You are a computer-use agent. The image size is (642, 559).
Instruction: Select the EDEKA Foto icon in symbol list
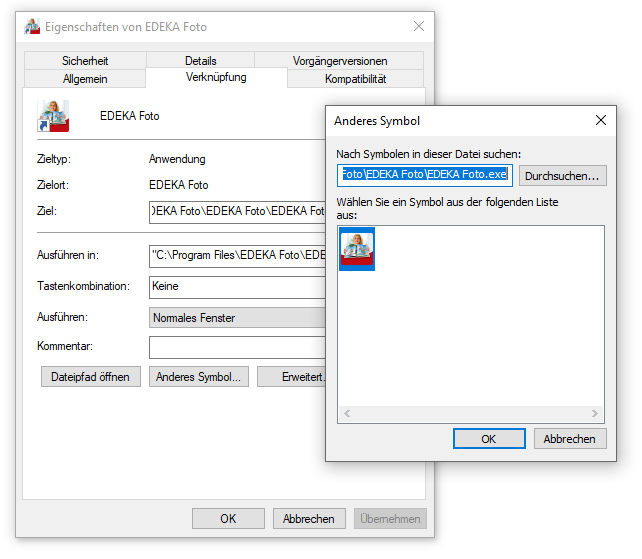point(357,249)
